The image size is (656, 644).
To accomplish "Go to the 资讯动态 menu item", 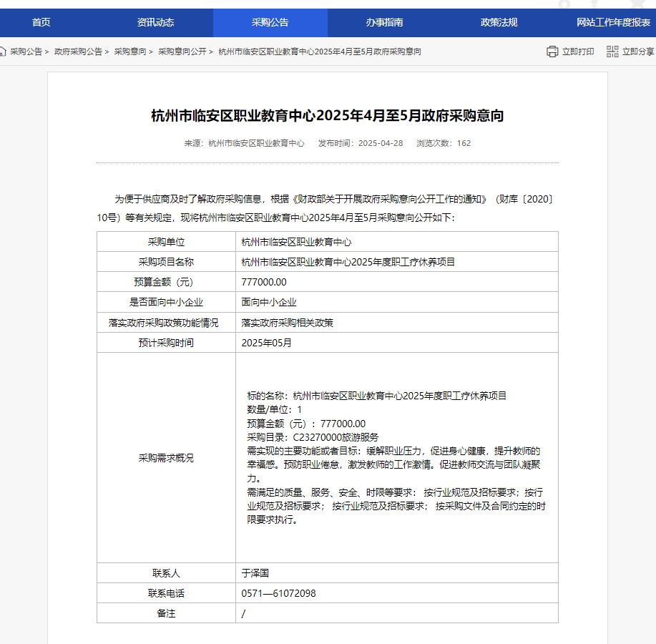I will pyautogui.click(x=155, y=22).
